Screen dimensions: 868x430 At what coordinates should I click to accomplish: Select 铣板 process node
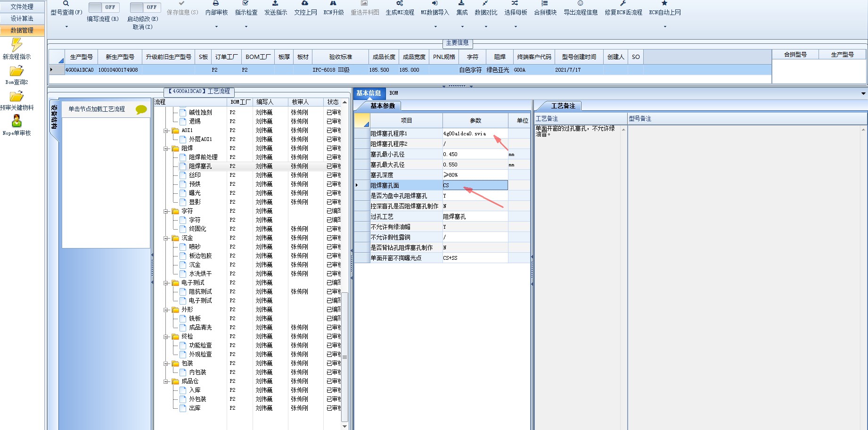click(x=195, y=319)
